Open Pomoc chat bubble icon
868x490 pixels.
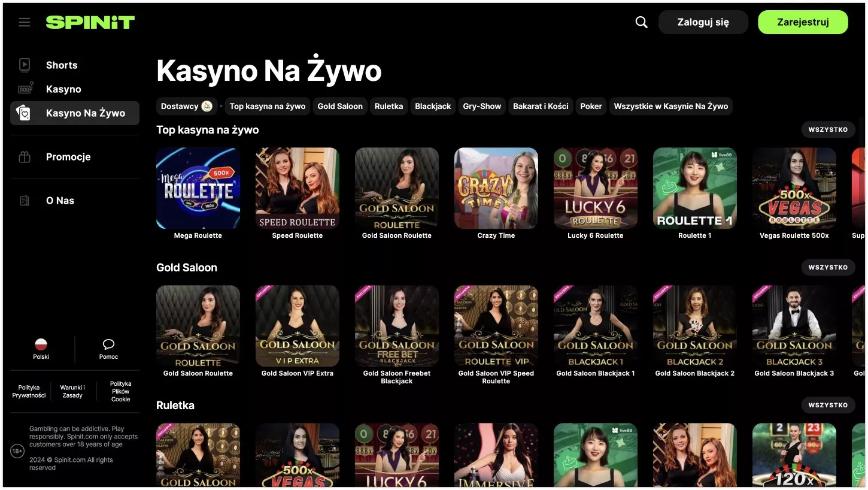tap(108, 344)
